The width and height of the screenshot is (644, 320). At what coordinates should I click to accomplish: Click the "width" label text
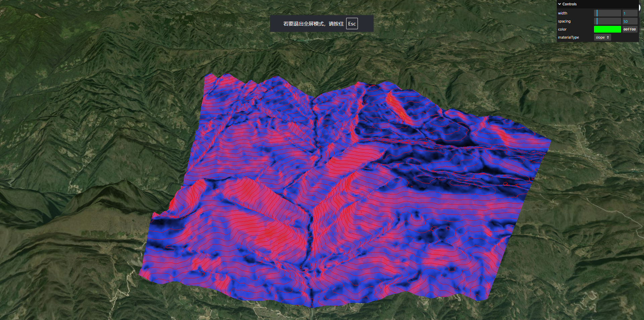[562, 13]
